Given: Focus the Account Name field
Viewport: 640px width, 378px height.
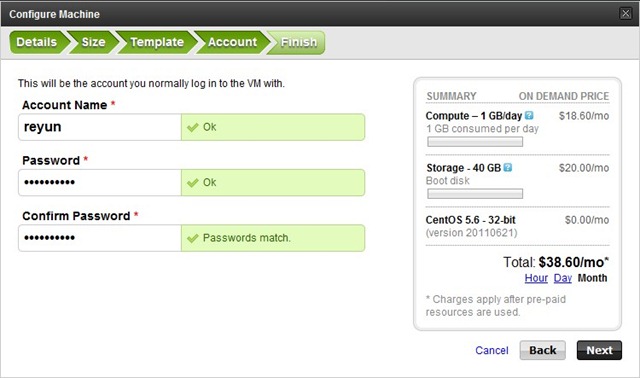Looking at the screenshot, I should pos(100,127).
